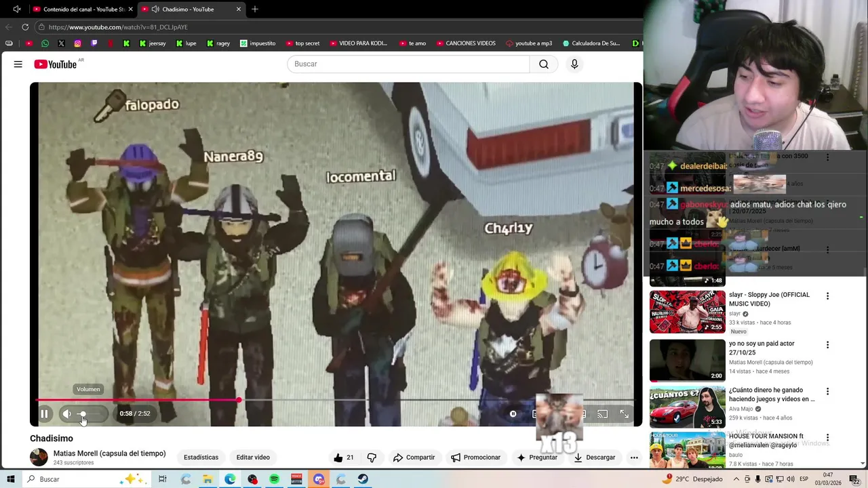Open HOUSE TOUR MANSION video title
The image size is (868, 488).
pos(766,441)
